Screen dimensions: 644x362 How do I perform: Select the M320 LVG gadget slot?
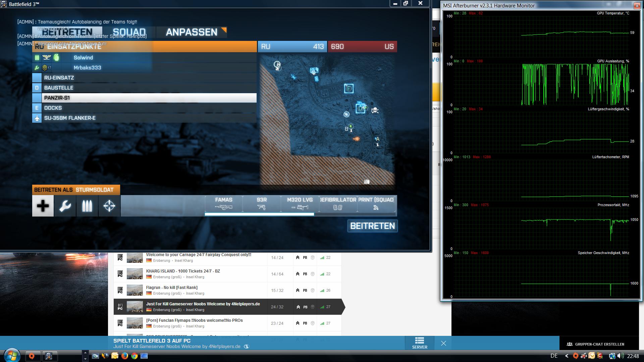[x=300, y=203]
